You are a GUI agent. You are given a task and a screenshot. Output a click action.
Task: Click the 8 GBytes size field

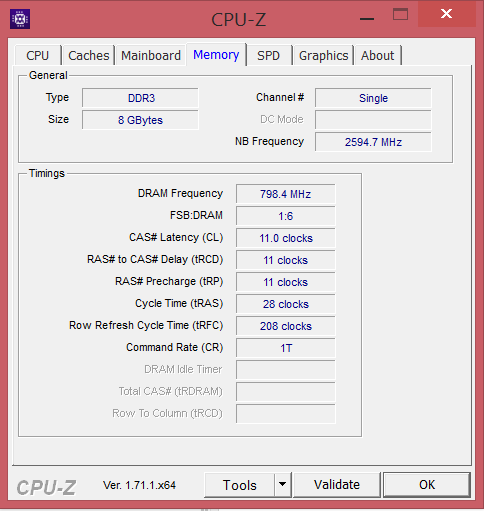tap(140, 120)
